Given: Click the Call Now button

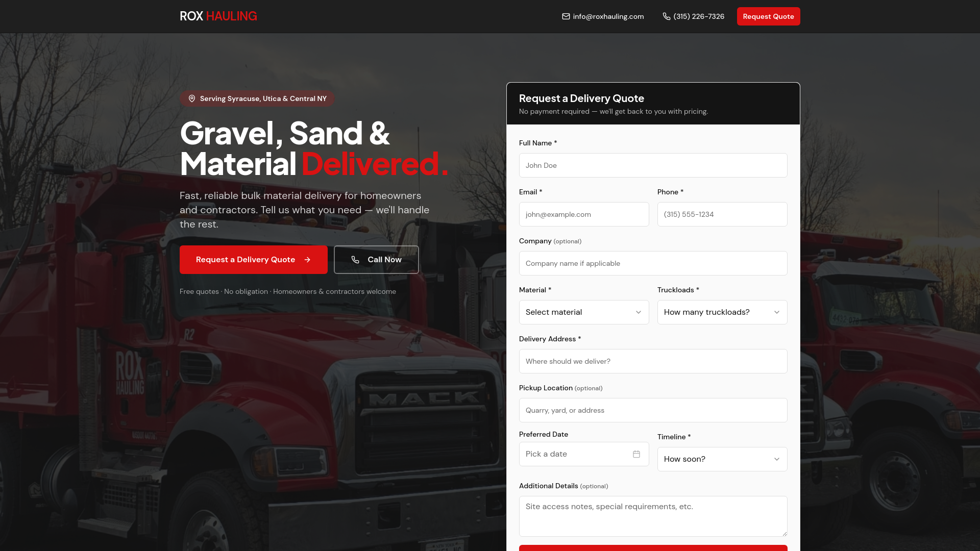Looking at the screenshot, I should (376, 260).
